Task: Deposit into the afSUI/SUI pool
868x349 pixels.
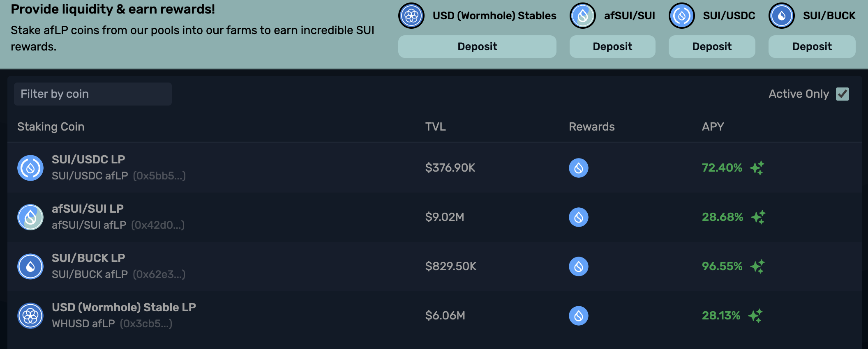Action: click(x=612, y=46)
